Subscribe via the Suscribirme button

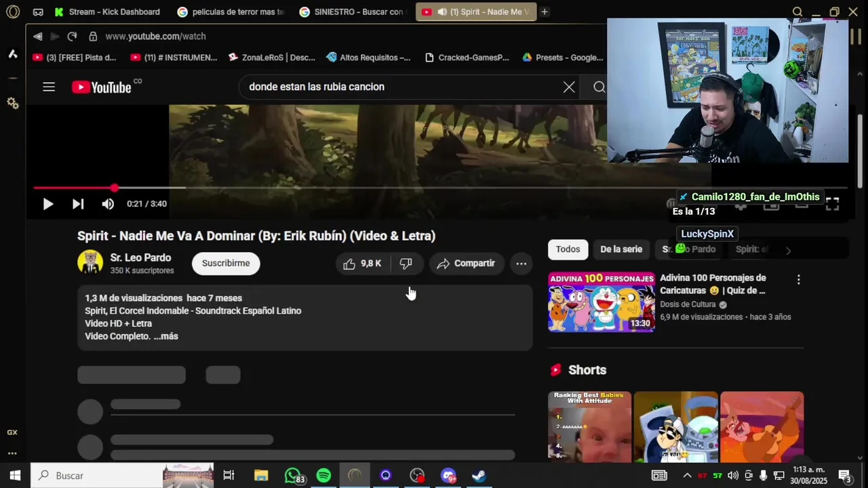point(226,263)
